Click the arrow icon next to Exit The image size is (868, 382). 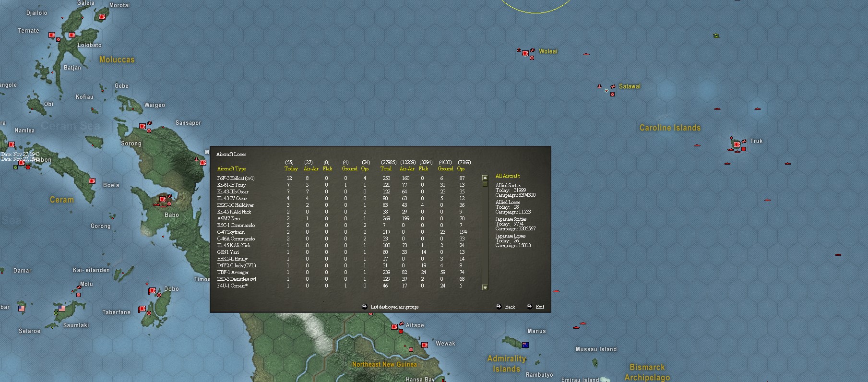pos(529,306)
